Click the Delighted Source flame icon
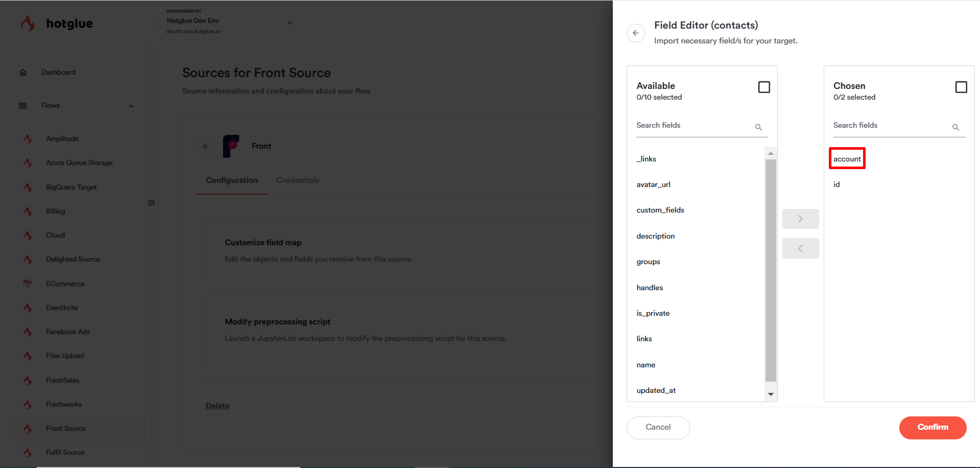 click(28, 260)
